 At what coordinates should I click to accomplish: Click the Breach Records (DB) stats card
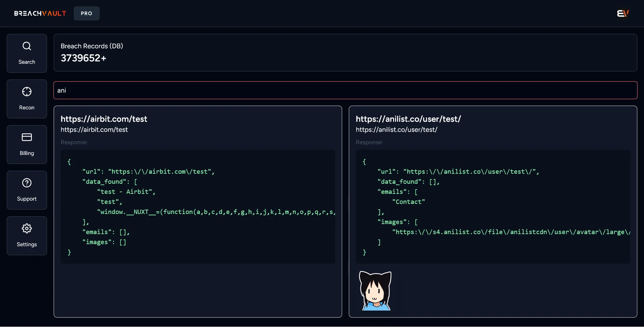click(x=345, y=53)
